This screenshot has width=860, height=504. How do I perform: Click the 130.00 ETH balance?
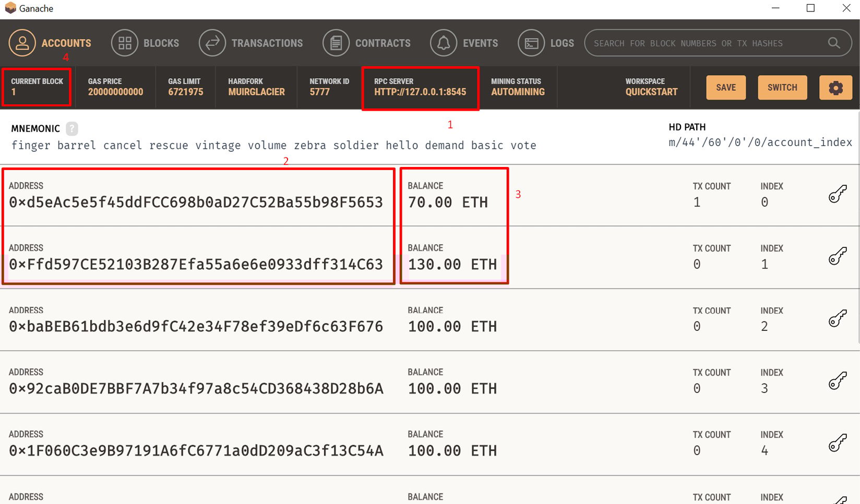[452, 265]
